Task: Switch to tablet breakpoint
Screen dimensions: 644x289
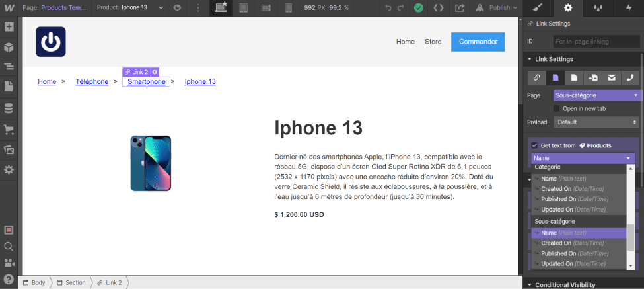Action: click(244, 7)
